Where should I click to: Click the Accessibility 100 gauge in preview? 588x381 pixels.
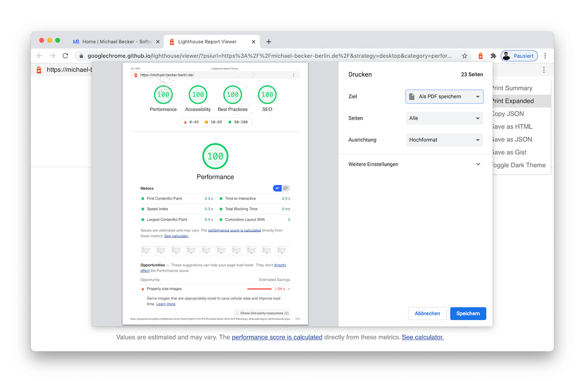pos(198,95)
